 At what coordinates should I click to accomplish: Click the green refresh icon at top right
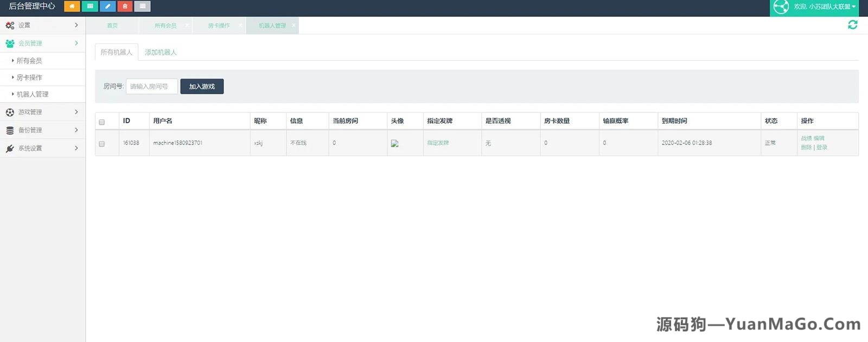853,25
